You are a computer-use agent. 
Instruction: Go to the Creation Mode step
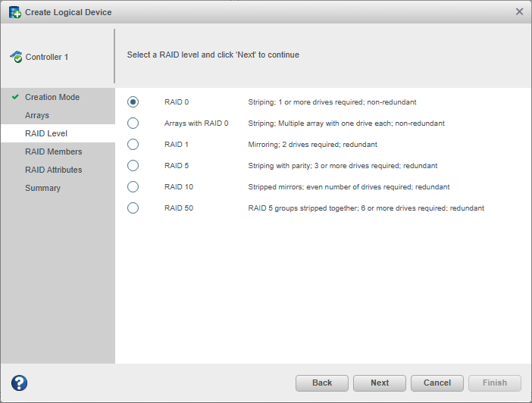52,97
